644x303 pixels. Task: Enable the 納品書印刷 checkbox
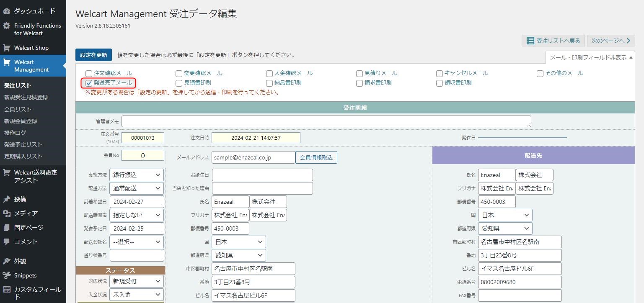tap(269, 83)
